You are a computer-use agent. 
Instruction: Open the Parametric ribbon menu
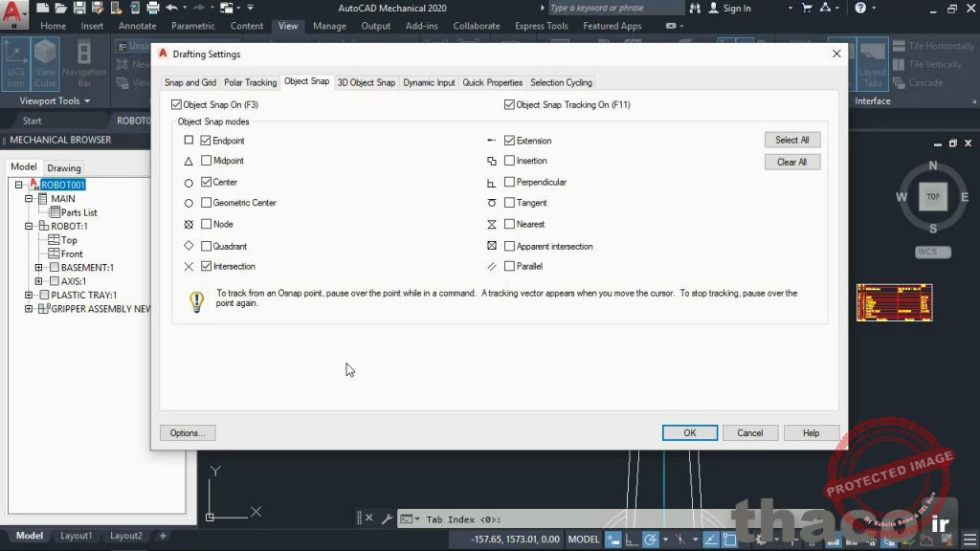(193, 26)
